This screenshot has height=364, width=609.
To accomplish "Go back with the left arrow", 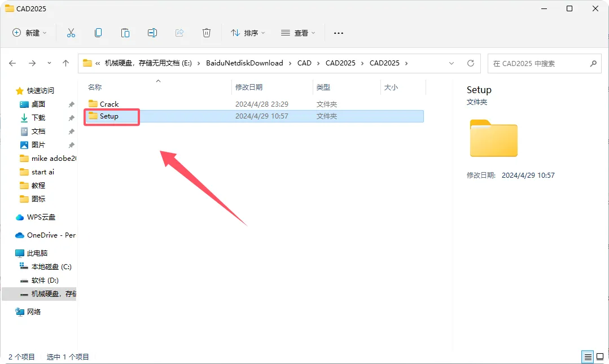I will (x=12, y=63).
